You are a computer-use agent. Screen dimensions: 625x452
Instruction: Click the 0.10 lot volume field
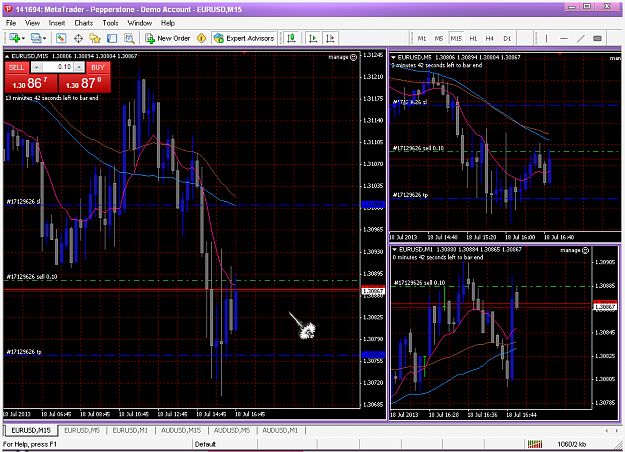(x=58, y=67)
